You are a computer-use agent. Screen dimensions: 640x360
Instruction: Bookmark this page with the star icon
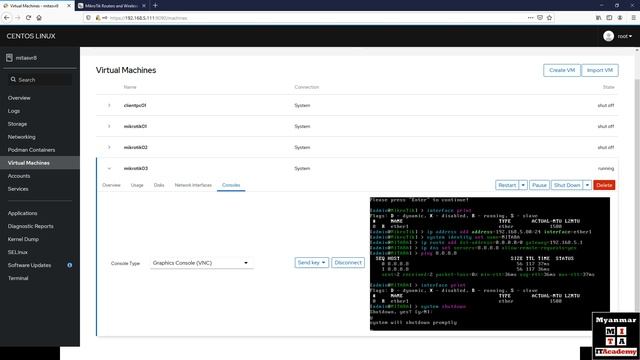549,18
